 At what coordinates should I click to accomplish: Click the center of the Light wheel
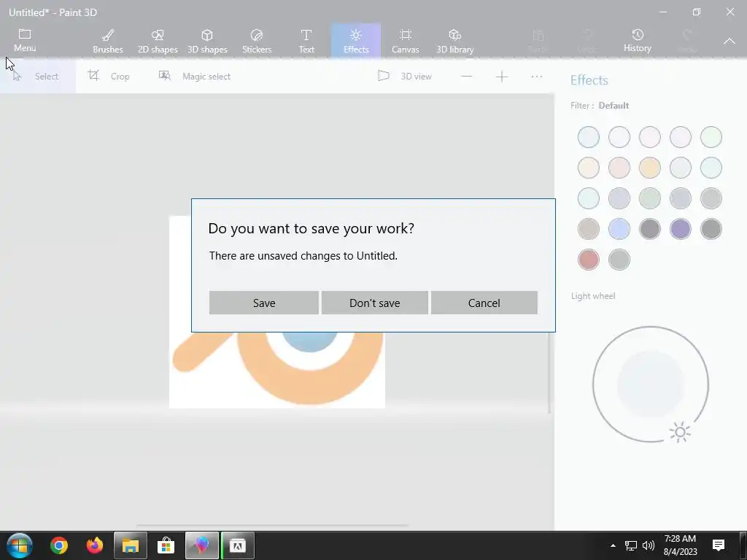click(651, 384)
